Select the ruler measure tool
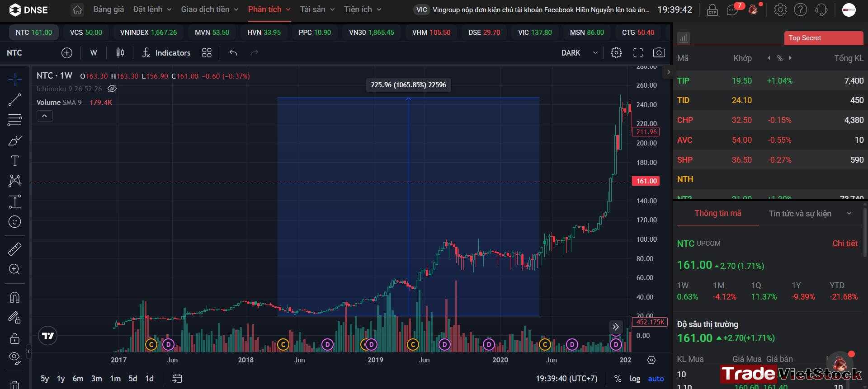 (14, 249)
